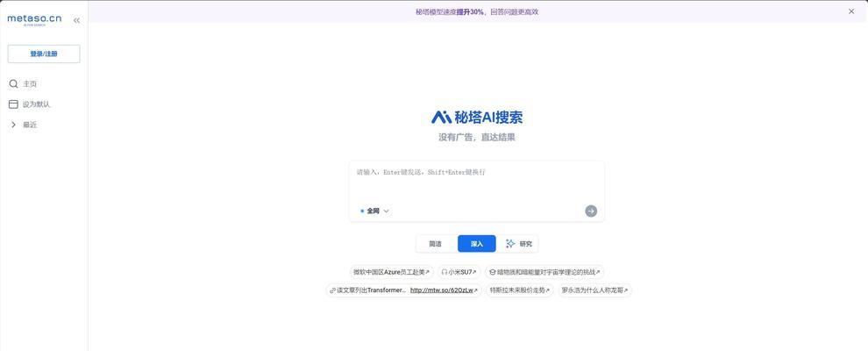Collapse the sidebar with double-chevron icon
Viewport: 868px width, 351px height.
(76, 20)
